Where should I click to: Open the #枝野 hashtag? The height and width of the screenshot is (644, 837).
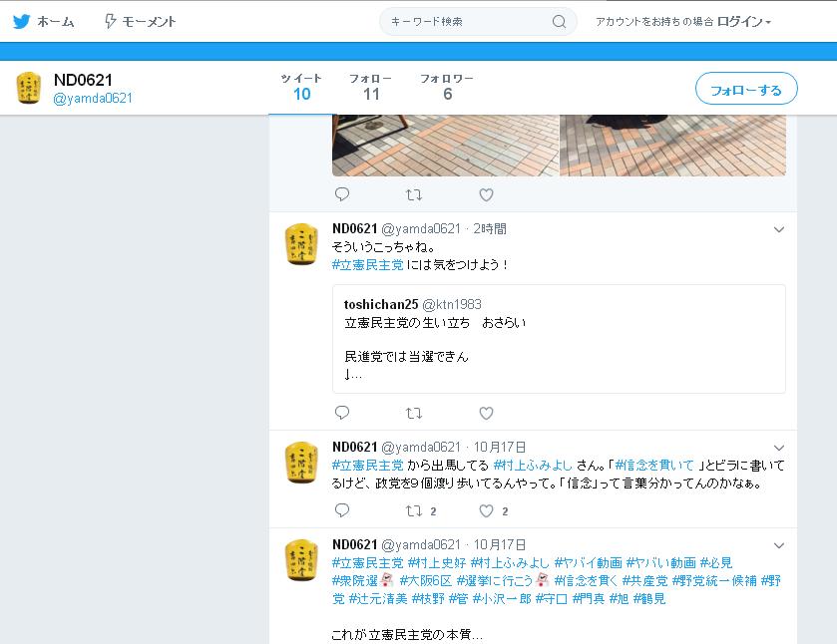428,599
